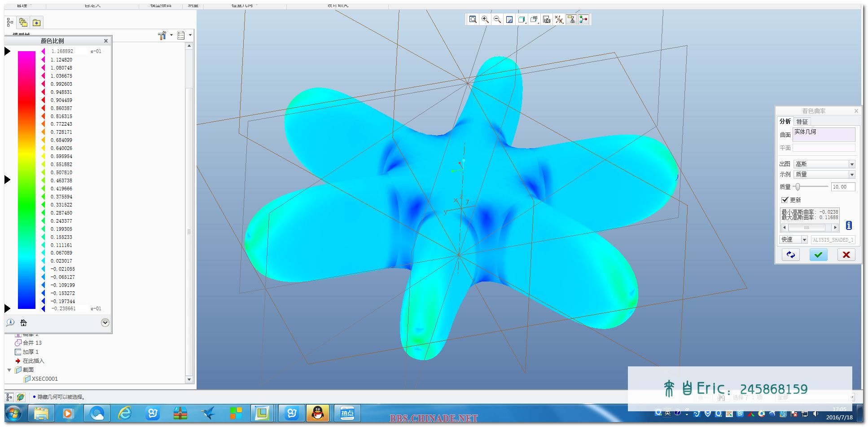Click the blue info icon in curvature dialog
Screen dimensions: 868x427
(848, 225)
